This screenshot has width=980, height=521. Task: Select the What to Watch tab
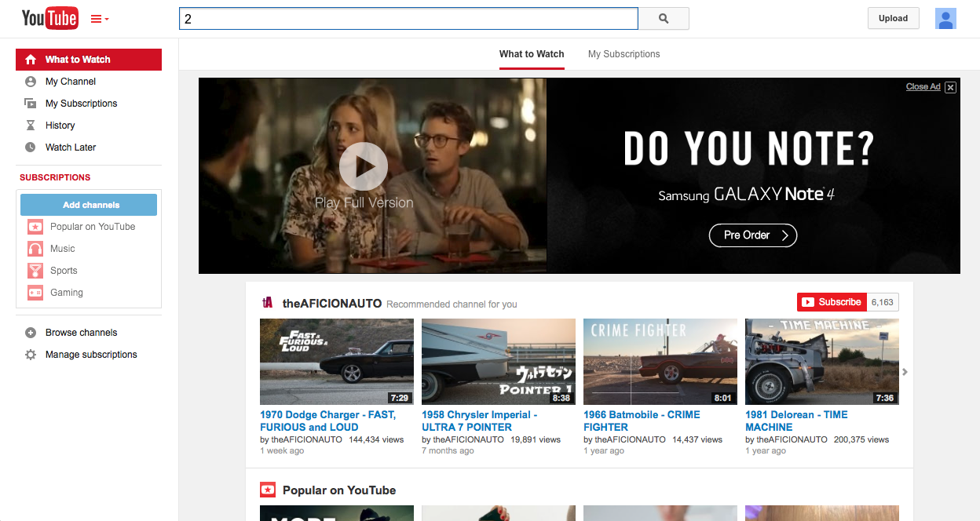(531, 53)
